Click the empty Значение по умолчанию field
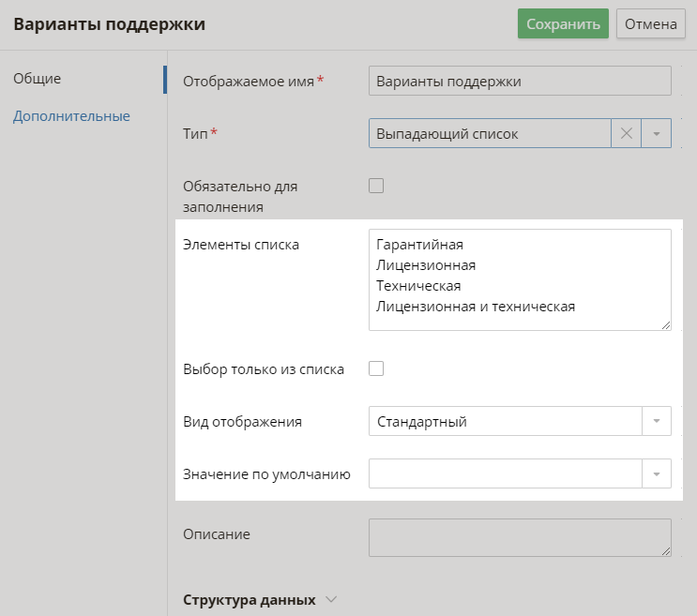The width and height of the screenshot is (697, 616). 505,473
